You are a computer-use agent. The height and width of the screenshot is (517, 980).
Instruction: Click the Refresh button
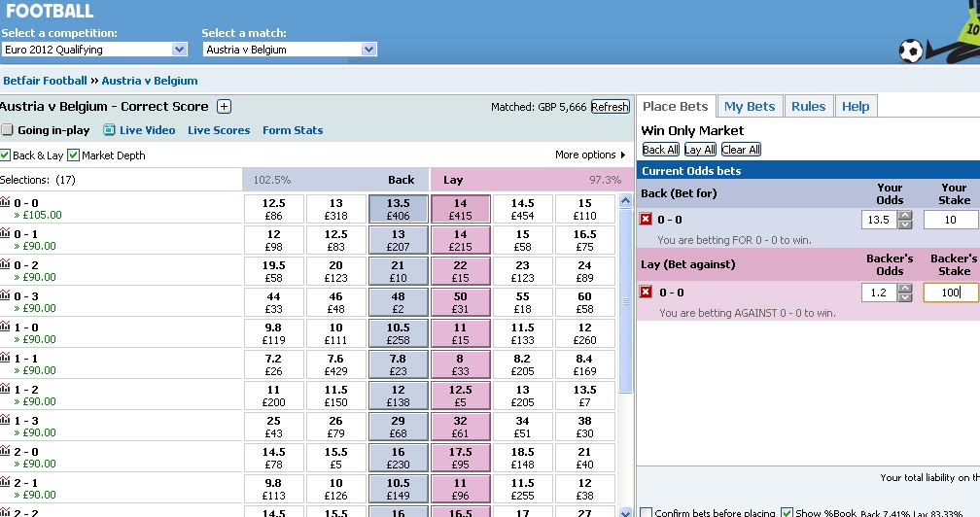coord(610,107)
